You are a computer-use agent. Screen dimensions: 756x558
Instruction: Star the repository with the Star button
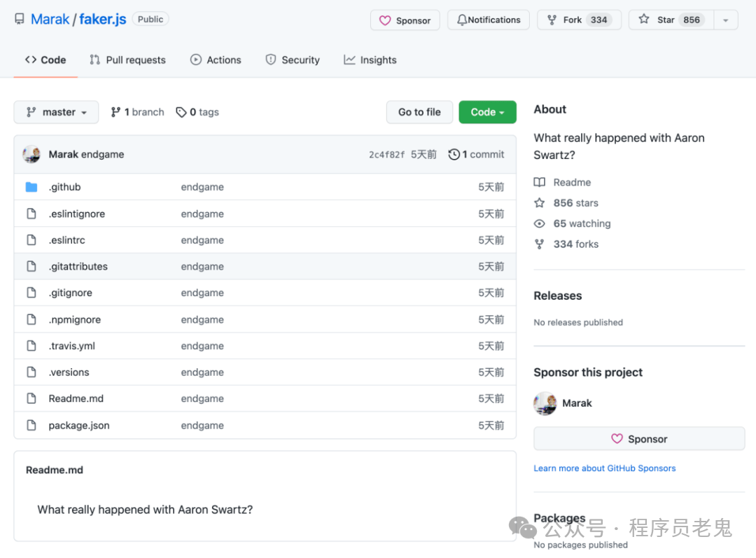click(671, 20)
